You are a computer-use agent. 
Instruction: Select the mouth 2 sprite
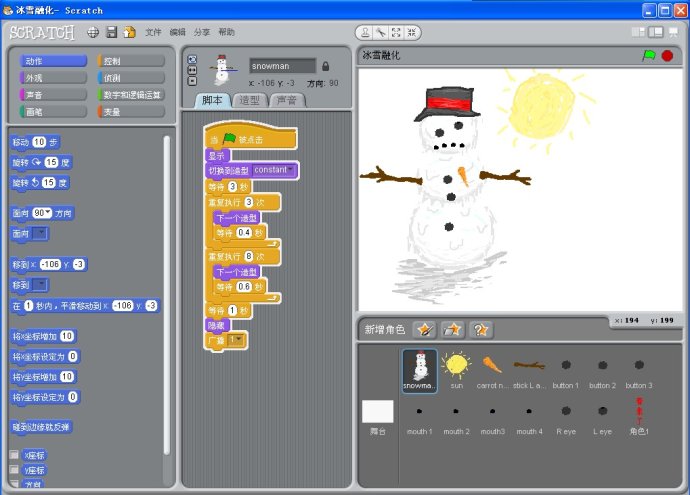click(456, 417)
